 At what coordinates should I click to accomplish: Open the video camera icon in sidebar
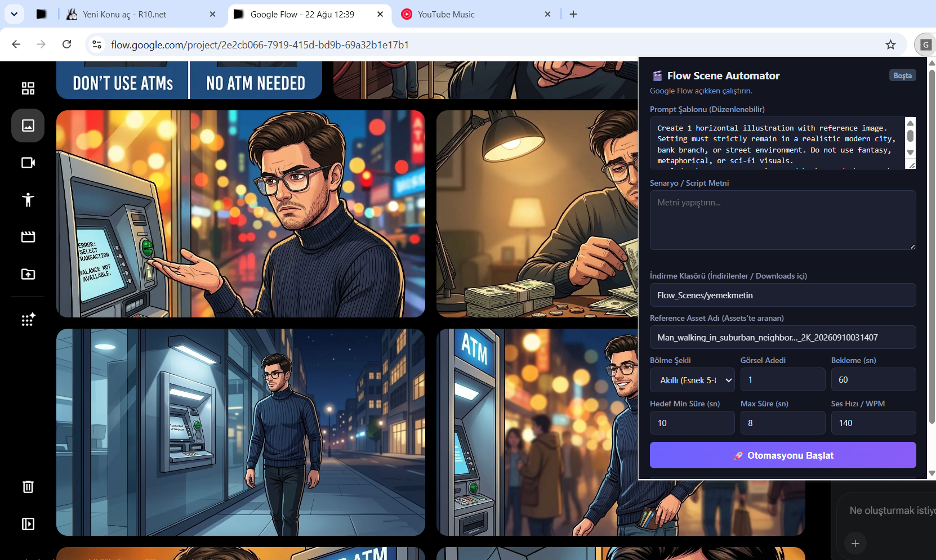pyautogui.click(x=28, y=163)
